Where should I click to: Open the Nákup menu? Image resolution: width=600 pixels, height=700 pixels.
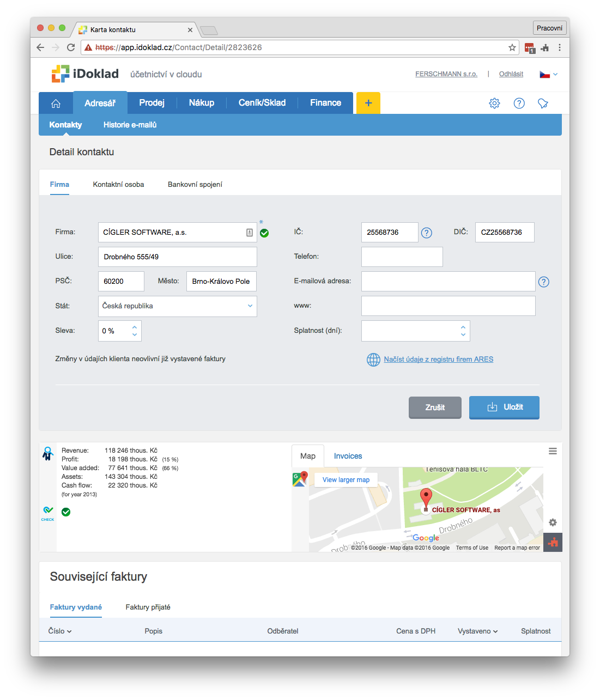202,103
